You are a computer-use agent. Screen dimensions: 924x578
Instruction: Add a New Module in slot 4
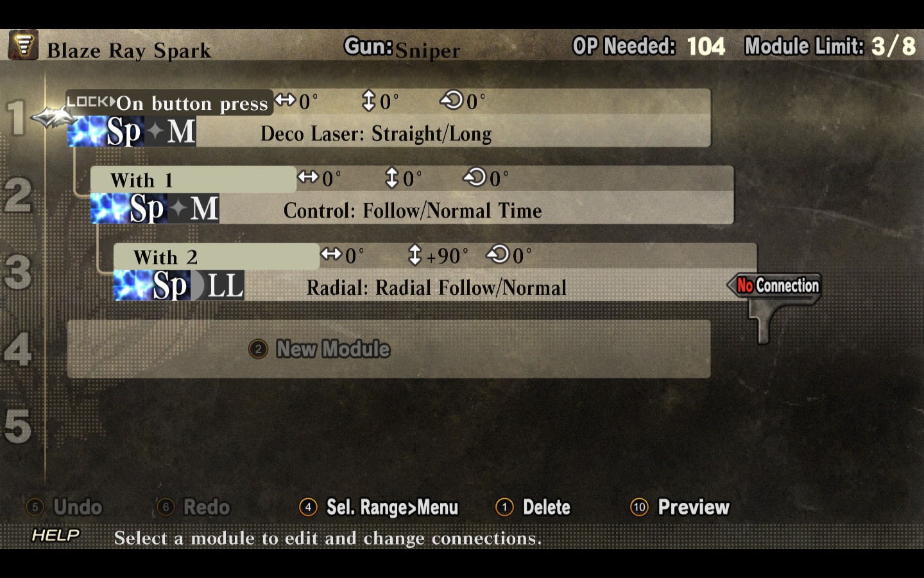click(389, 349)
